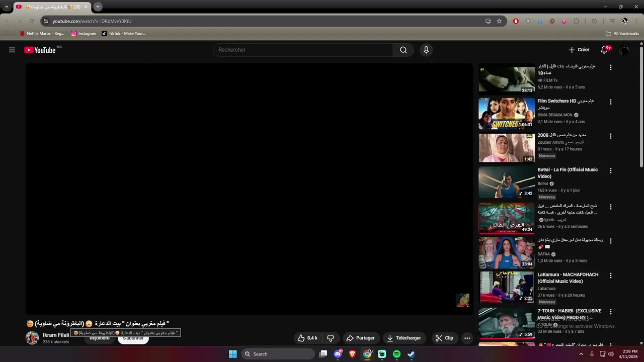Click the Film Switchers HD video title
Viewport: 644px width, 362px height.
pyautogui.click(x=566, y=104)
